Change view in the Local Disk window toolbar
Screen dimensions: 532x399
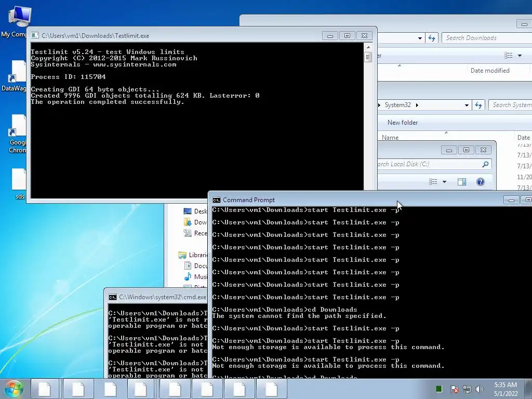tap(433, 182)
